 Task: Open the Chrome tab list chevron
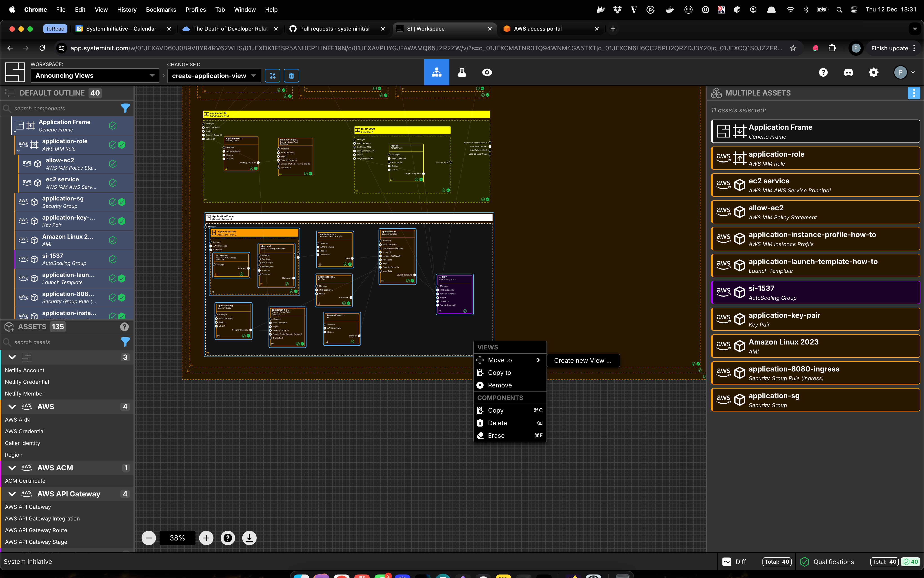pos(914,29)
